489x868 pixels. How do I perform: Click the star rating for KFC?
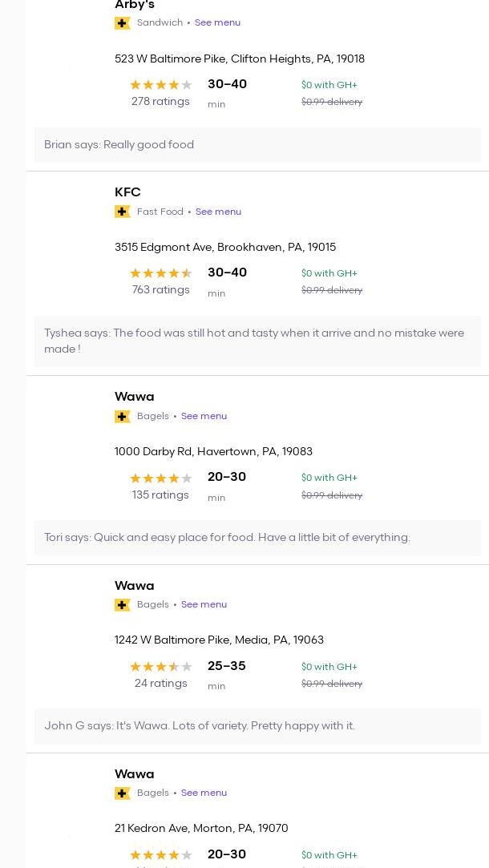[x=160, y=273]
